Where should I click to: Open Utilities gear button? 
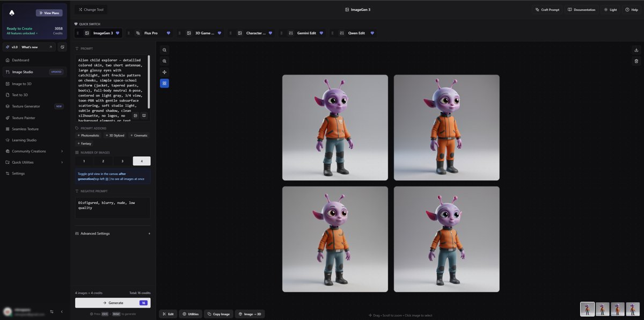point(190,314)
